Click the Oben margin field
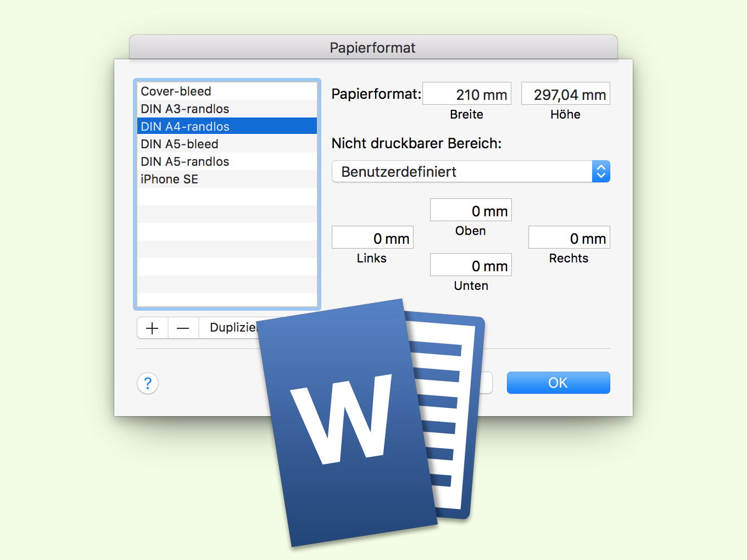Screen dimensions: 747x560 tap(471, 210)
